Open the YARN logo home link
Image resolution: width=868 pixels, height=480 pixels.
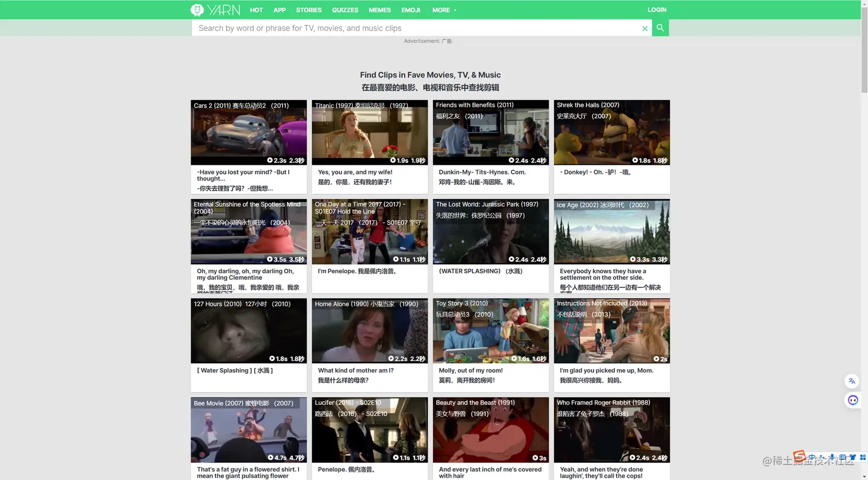pyautogui.click(x=215, y=10)
